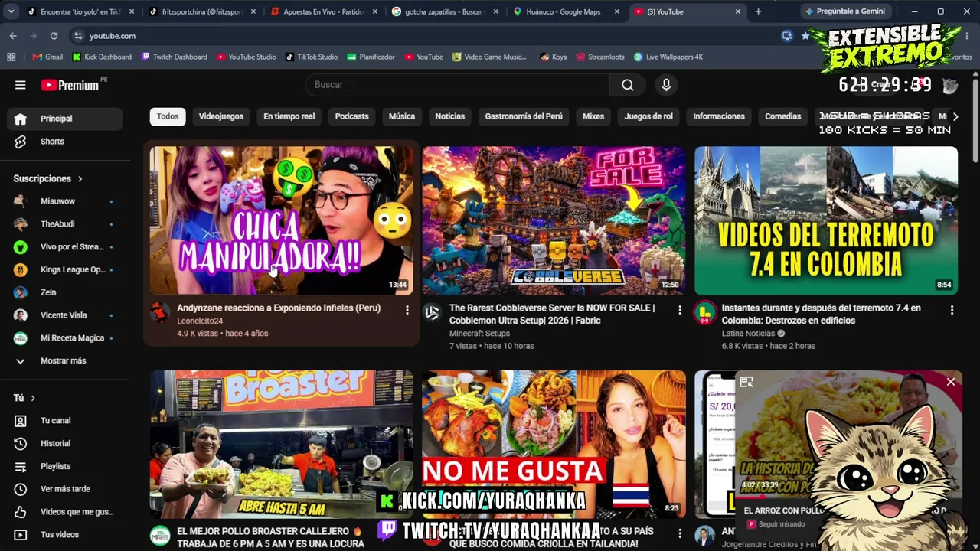Close the mini player
Viewport: 980px width, 551px height.
coord(951,382)
